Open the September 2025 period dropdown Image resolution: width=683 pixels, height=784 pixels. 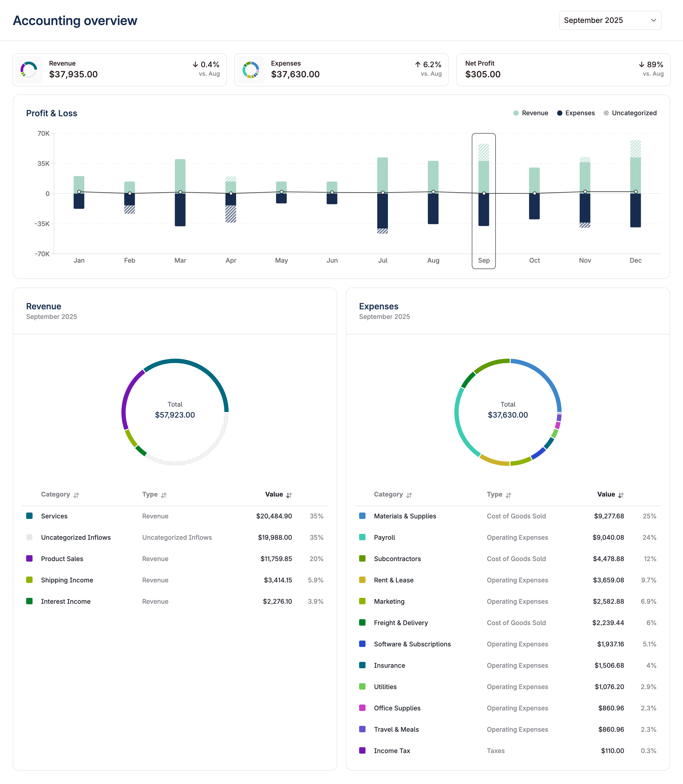(610, 20)
